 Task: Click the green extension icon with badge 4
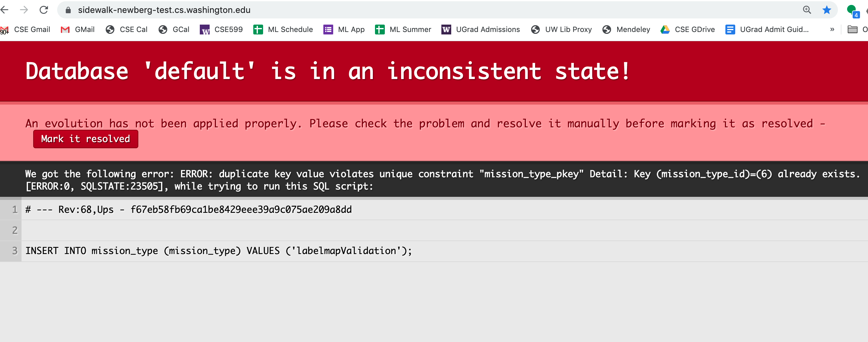point(852,10)
